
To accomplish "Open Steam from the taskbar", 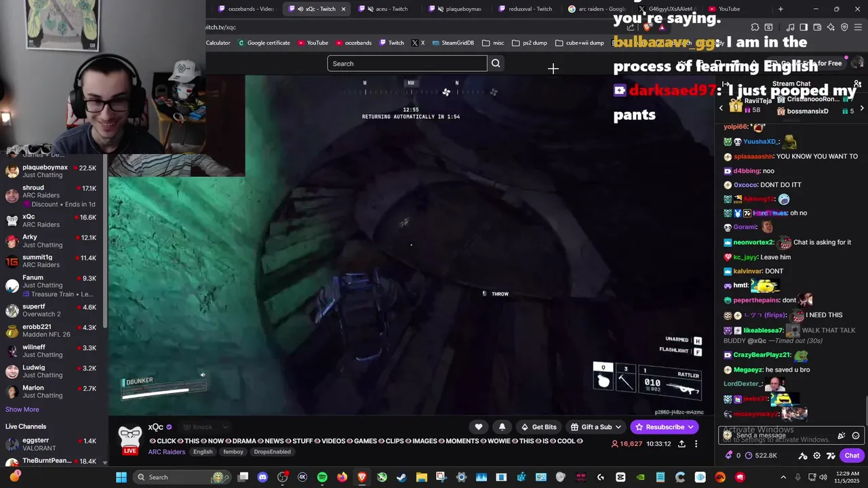I will tap(401, 477).
